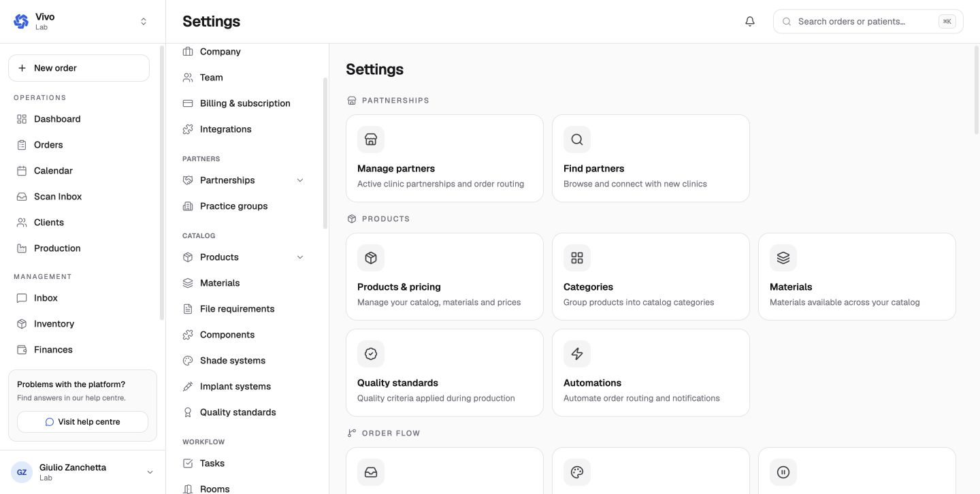
Task: Click the settings navigation scrollbar
Action: 325,153
